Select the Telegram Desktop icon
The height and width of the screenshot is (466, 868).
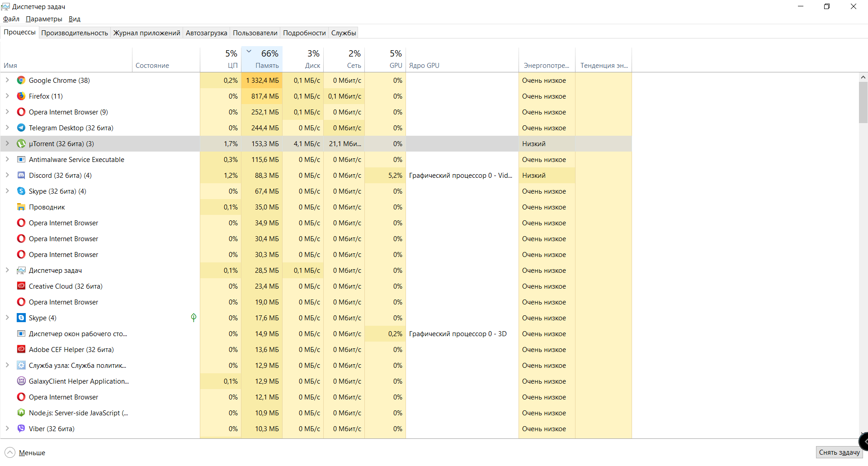point(21,128)
